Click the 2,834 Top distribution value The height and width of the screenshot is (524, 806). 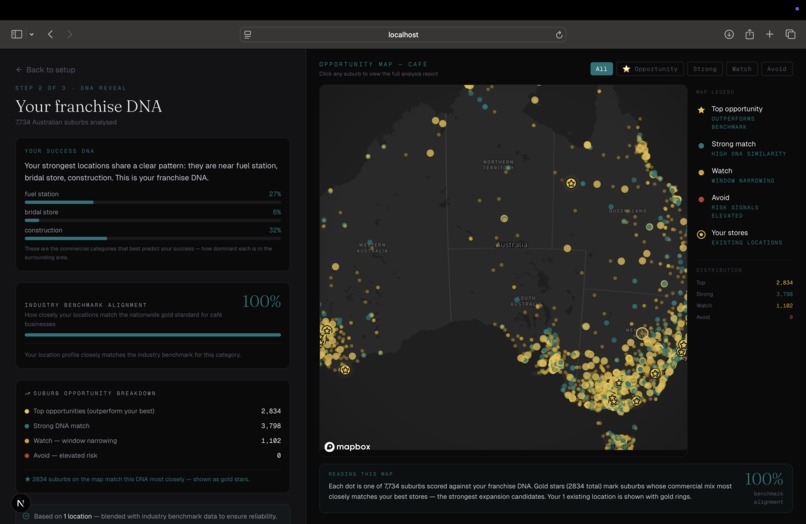[x=784, y=283]
